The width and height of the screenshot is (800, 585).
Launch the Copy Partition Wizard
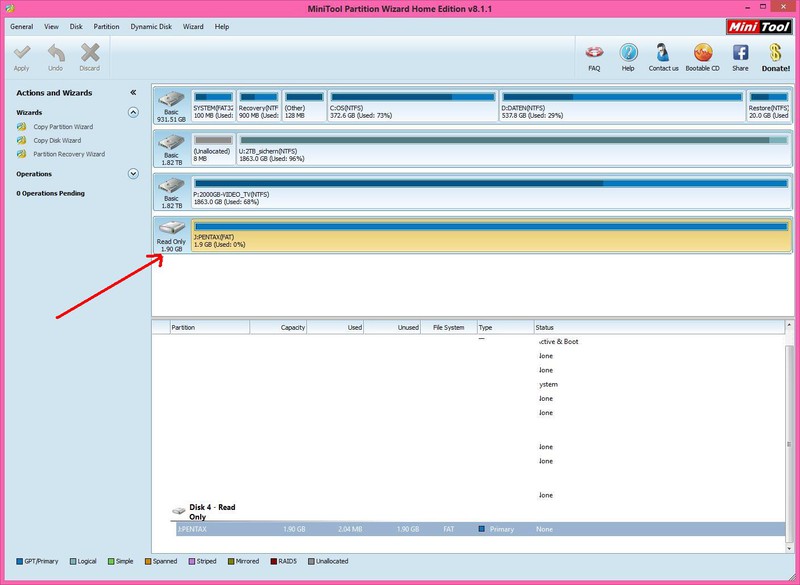point(63,126)
